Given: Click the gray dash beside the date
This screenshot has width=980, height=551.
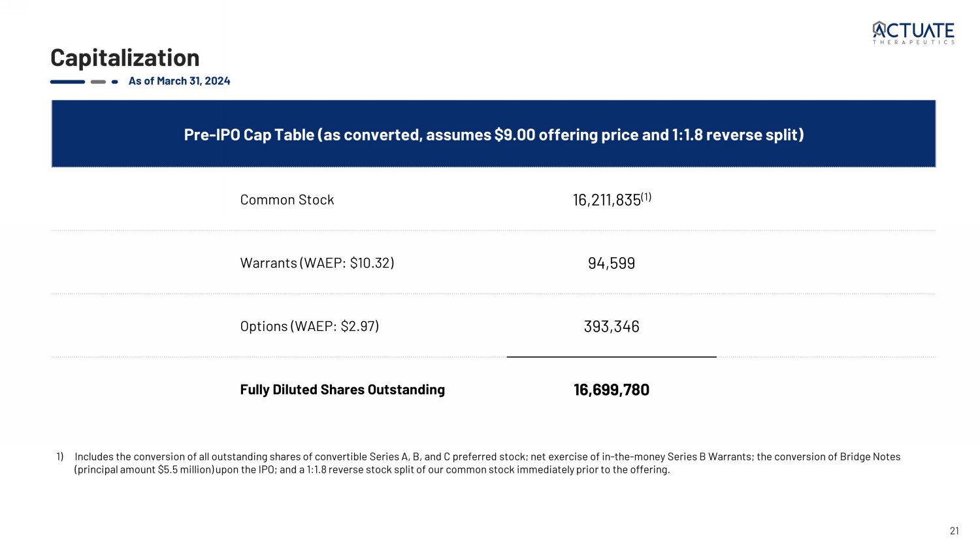Looking at the screenshot, I should coord(98,82).
